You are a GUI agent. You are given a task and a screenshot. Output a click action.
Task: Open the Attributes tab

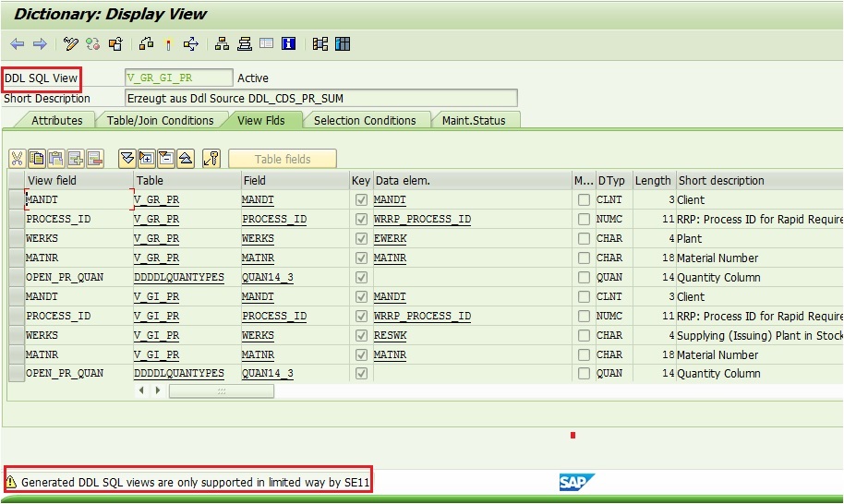[56, 121]
